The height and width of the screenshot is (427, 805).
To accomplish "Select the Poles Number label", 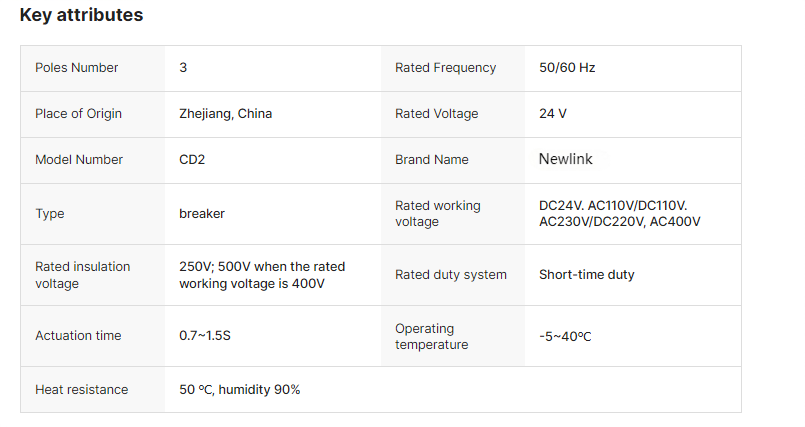I will [x=76, y=68].
